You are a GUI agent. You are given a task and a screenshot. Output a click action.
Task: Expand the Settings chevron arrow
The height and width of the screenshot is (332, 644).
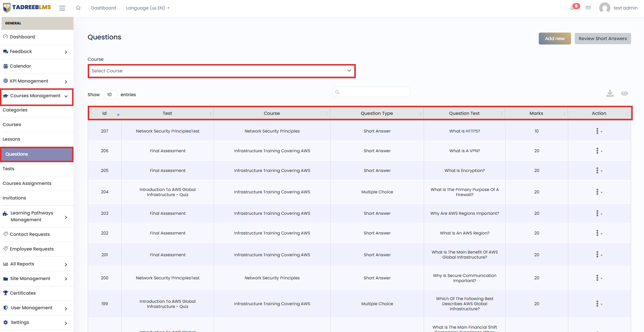pyautogui.click(x=66, y=323)
